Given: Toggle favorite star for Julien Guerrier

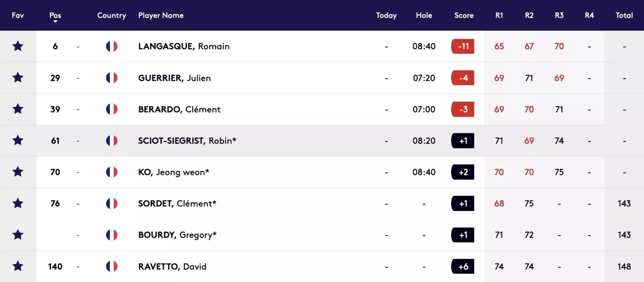Looking at the screenshot, I should coord(18,78).
